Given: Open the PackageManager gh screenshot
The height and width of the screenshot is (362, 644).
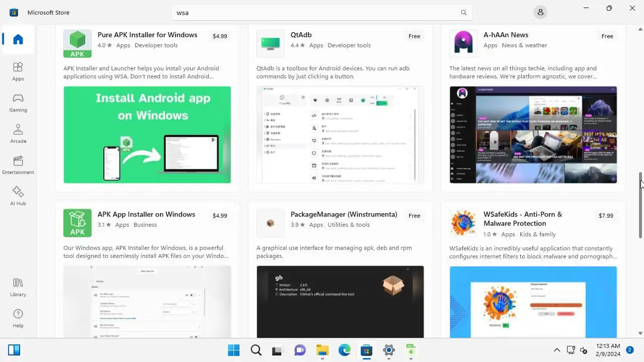Looking at the screenshot, I should tap(340, 302).
